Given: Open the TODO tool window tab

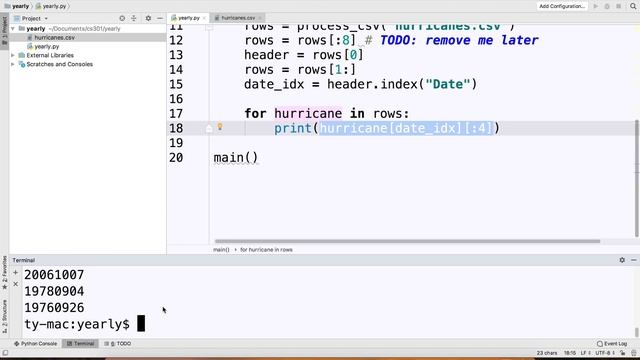Looking at the screenshot, I should tap(118, 344).
